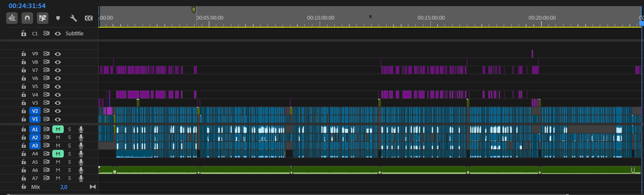This screenshot has height=195, width=644.
Task: Jump to 00:10:00:00 on time ruler
Action: [x=321, y=17]
